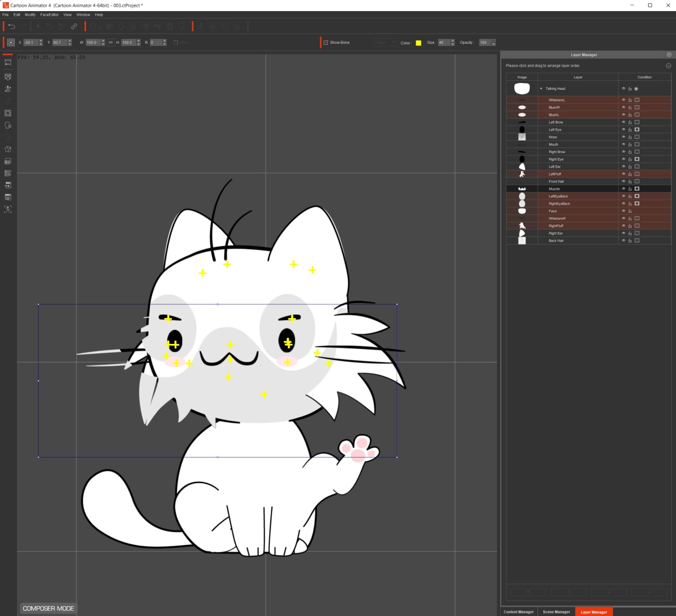Click the Back to Stage icon in left sidebar
This screenshot has width=676, height=616.
tap(8, 62)
